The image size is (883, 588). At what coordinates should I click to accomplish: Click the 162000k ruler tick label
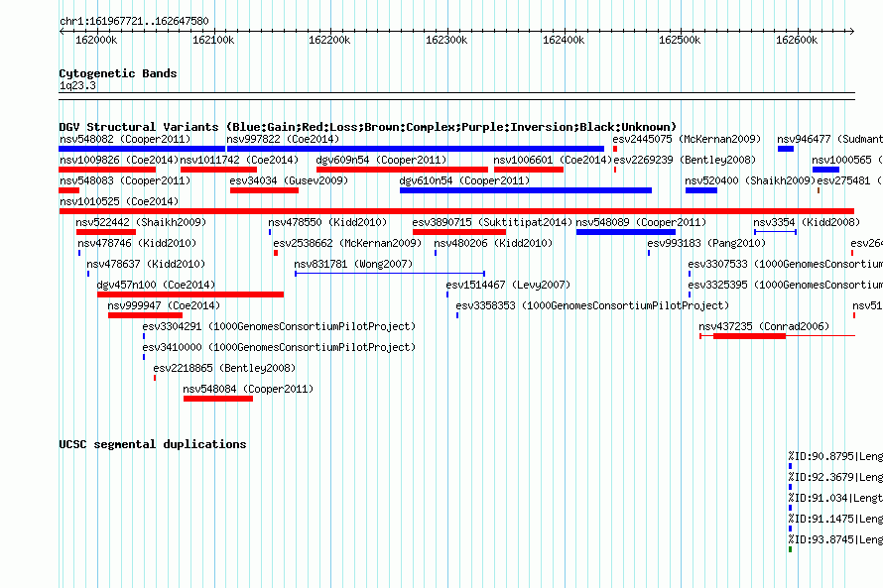pos(96,40)
